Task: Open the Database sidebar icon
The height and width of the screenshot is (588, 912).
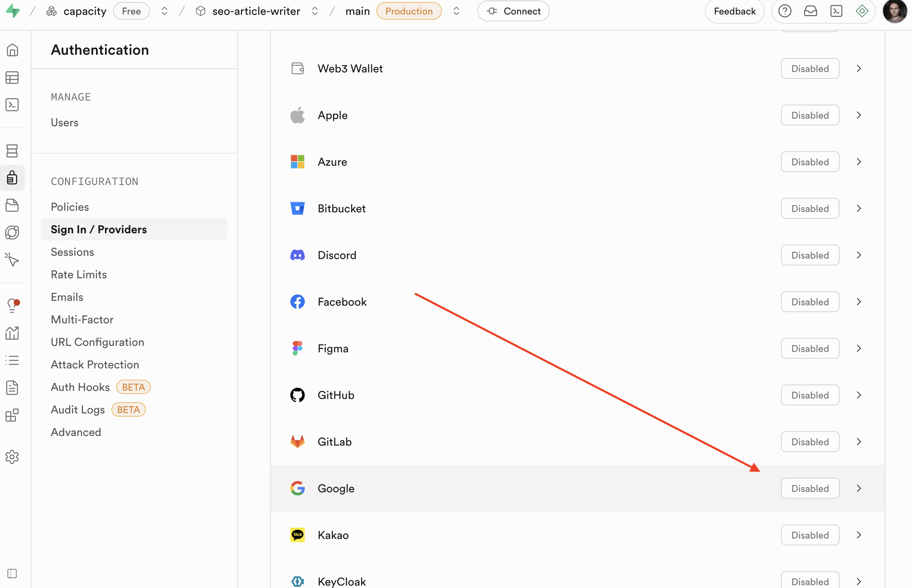Action: click(12, 151)
